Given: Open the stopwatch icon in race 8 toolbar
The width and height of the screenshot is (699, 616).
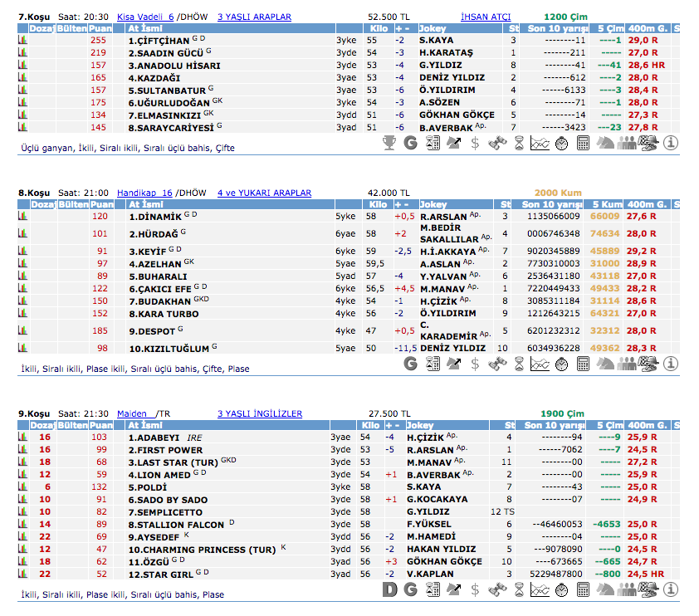Looking at the screenshot, I should coord(561,364).
